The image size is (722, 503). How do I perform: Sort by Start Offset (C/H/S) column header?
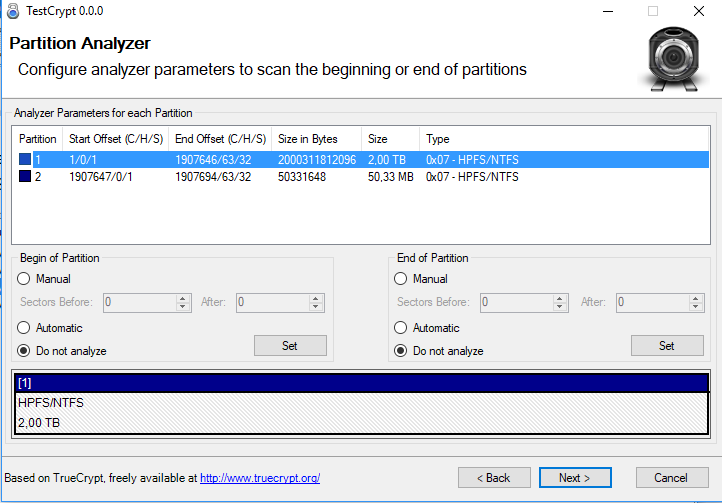click(116, 139)
